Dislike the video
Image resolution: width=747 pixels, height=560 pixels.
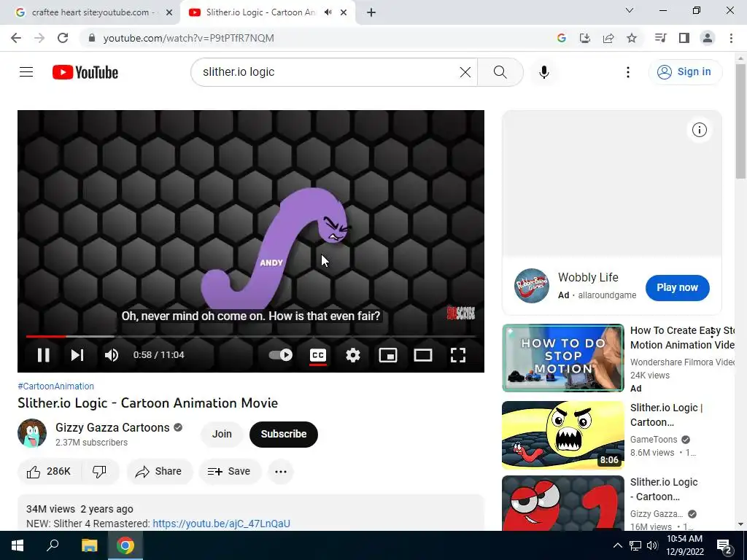[99, 472]
